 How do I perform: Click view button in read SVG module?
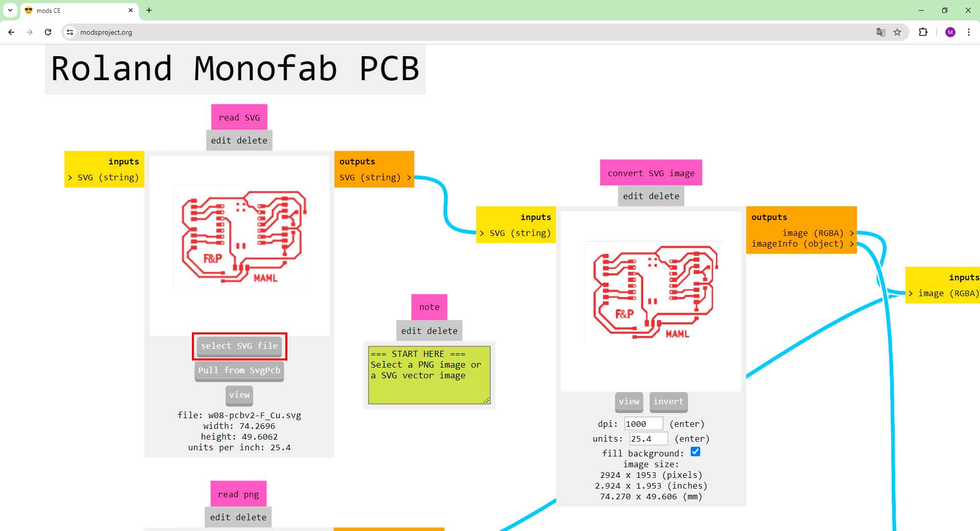[239, 395]
